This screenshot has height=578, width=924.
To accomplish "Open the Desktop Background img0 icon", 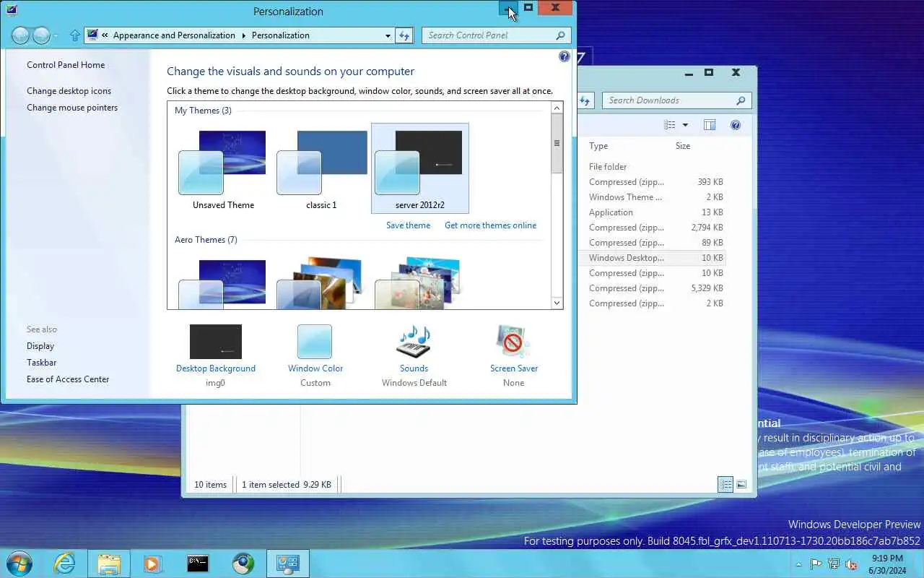I will coord(216,342).
